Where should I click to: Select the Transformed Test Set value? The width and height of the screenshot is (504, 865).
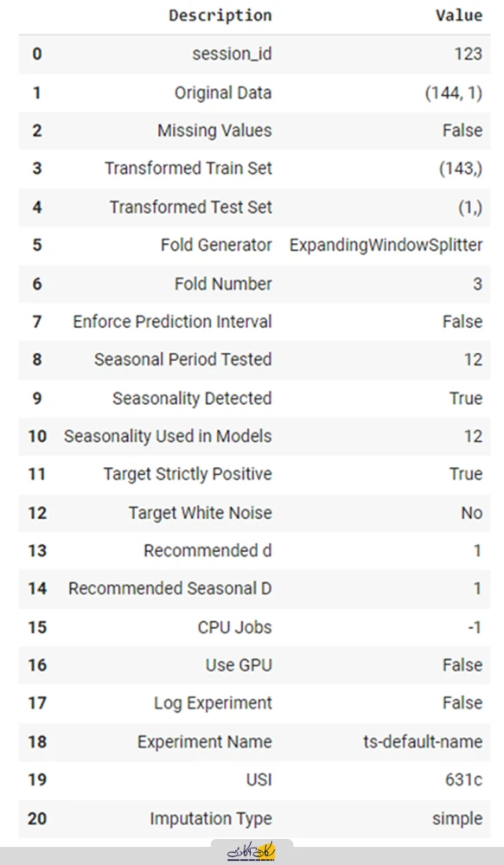click(470, 207)
